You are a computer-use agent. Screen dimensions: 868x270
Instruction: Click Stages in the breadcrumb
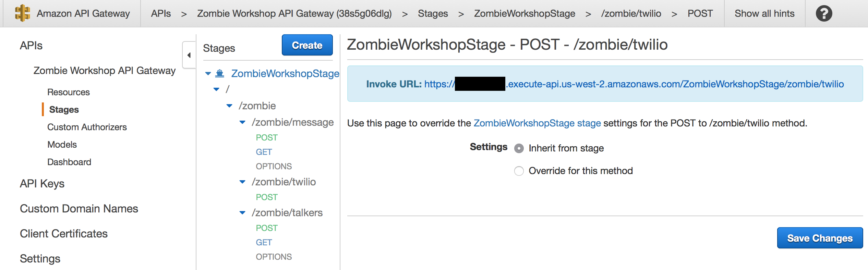433,14
